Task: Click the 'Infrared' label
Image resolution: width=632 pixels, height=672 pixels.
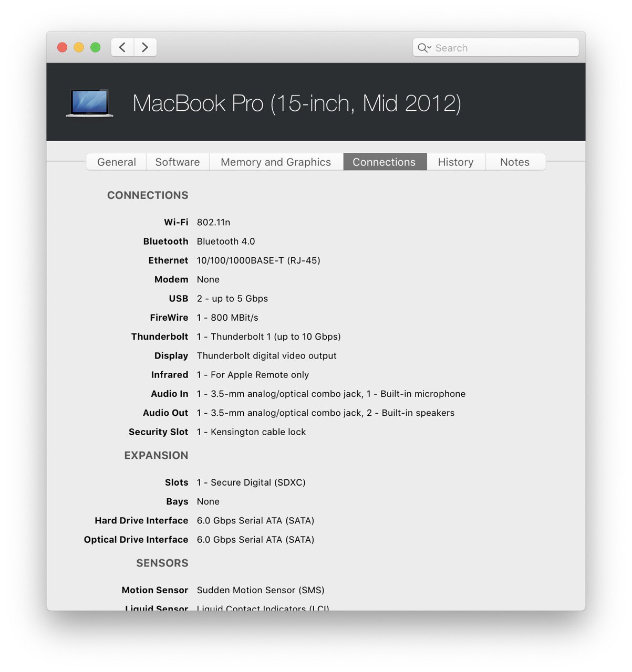Action: tap(170, 375)
